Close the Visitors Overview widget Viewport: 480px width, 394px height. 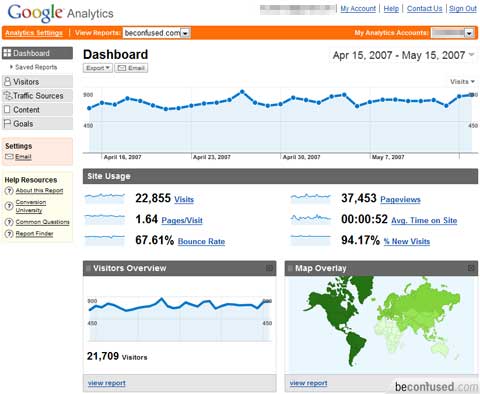click(x=269, y=268)
